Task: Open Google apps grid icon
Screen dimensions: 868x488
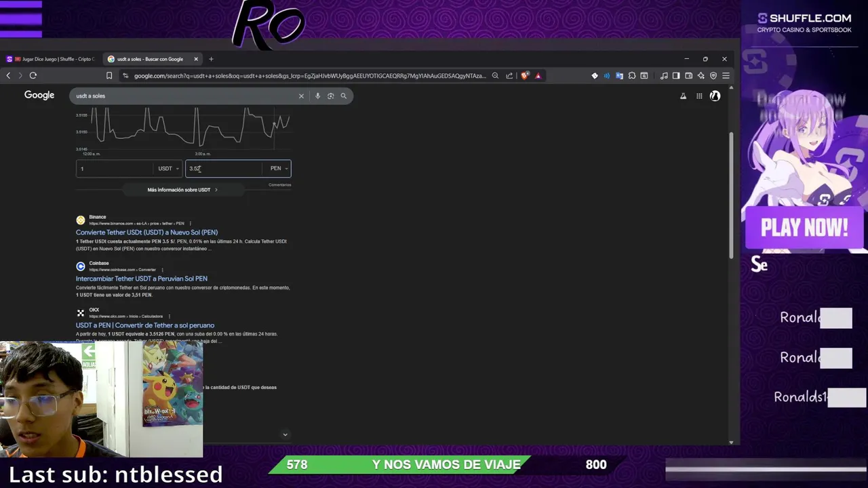Action: (699, 96)
